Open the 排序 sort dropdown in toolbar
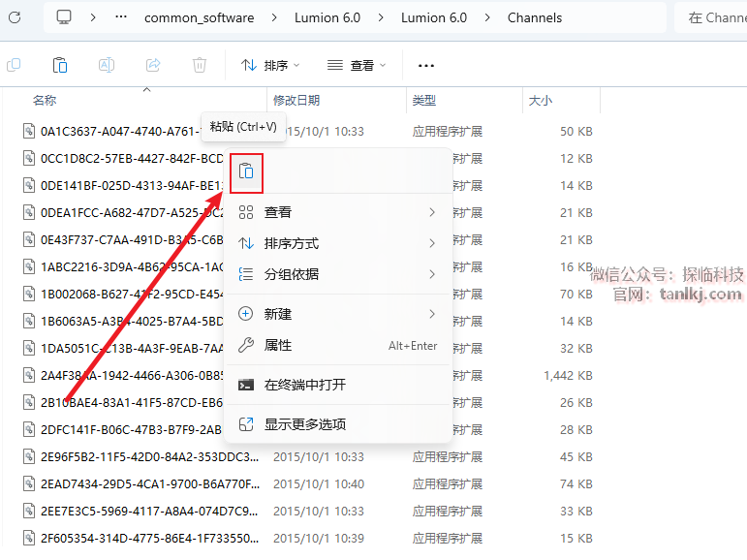 pyautogui.click(x=270, y=65)
